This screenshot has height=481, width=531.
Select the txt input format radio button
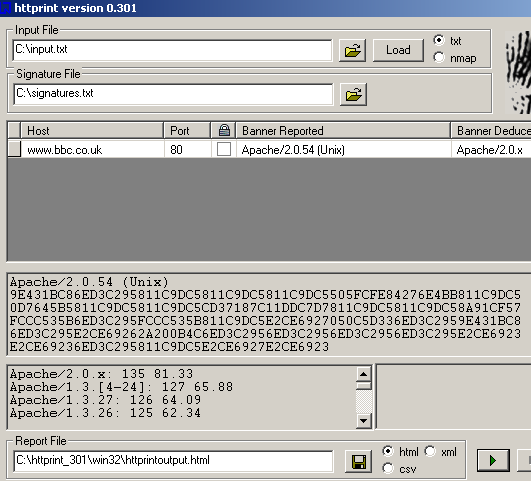click(x=439, y=40)
